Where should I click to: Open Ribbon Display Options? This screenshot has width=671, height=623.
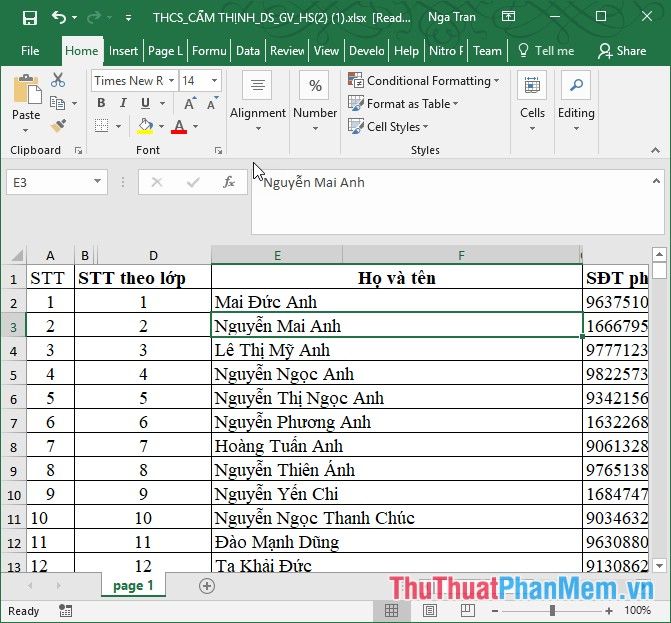[x=508, y=17]
